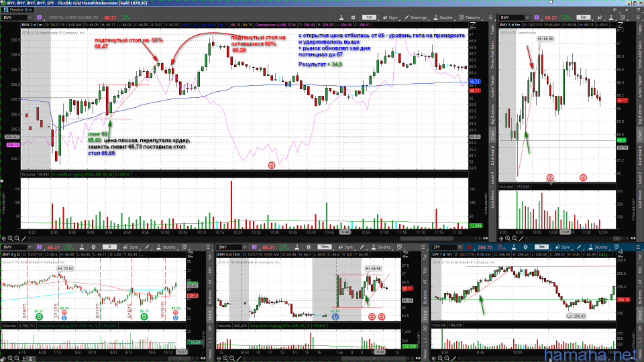Expand SPY symbol dropdown in bottom-right chart

(x=460, y=247)
